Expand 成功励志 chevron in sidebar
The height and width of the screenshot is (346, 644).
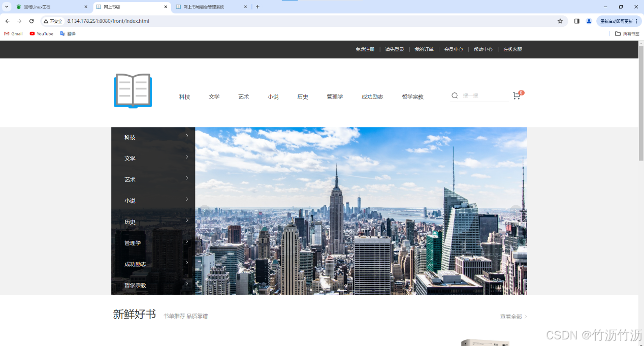point(187,263)
